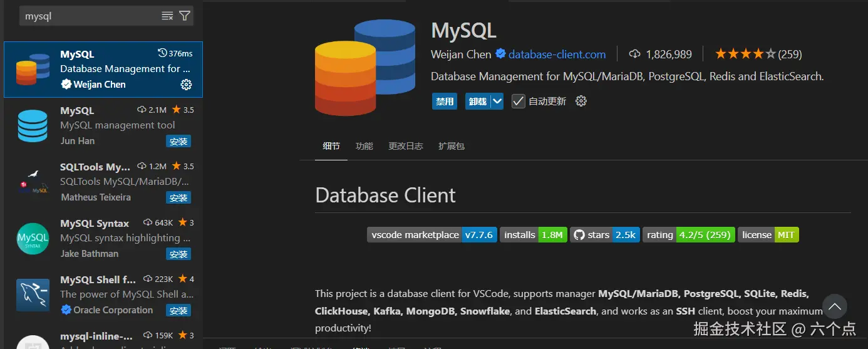Click the verified publisher badge next to Weijan Chen
868x349 pixels.
coord(500,54)
